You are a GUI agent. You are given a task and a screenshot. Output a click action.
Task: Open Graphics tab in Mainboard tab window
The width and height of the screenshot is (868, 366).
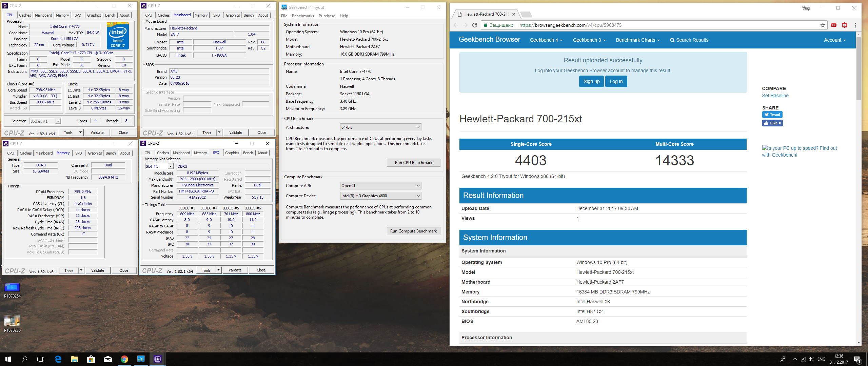(x=233, y=15)
